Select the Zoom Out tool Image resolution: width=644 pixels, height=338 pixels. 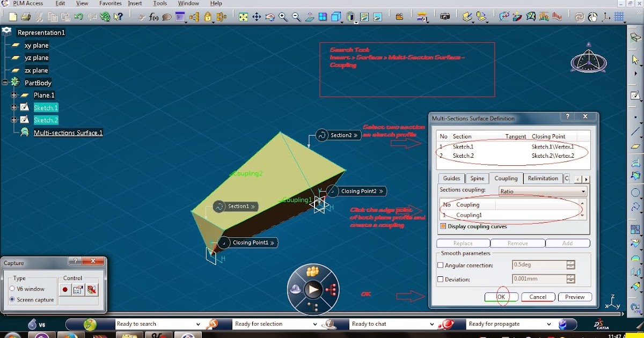[296, 17]
